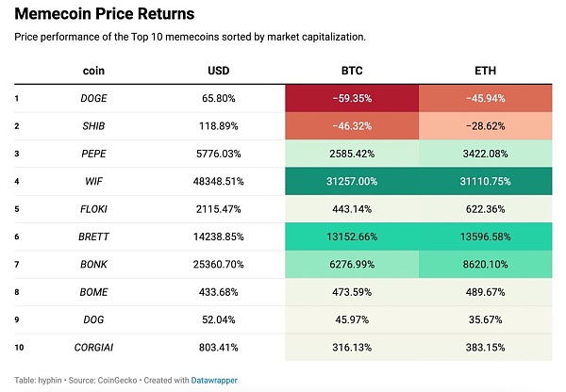Click the Datawrapper link in the footer

point(215,380)
